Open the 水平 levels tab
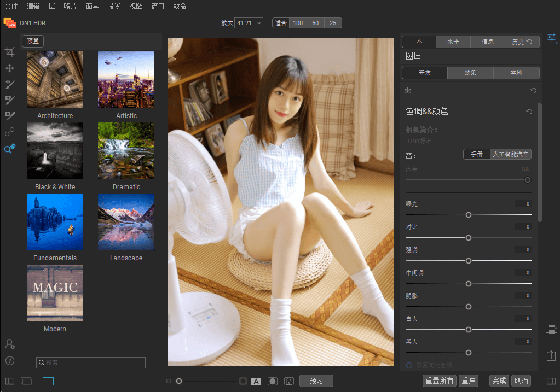 [x=453, y=42]
